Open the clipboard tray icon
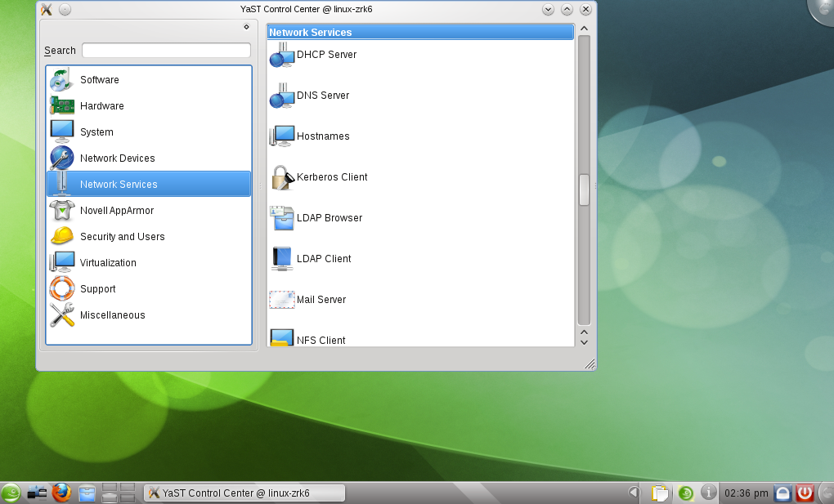This screenshot has width=834, height=504. click(660, 493)
